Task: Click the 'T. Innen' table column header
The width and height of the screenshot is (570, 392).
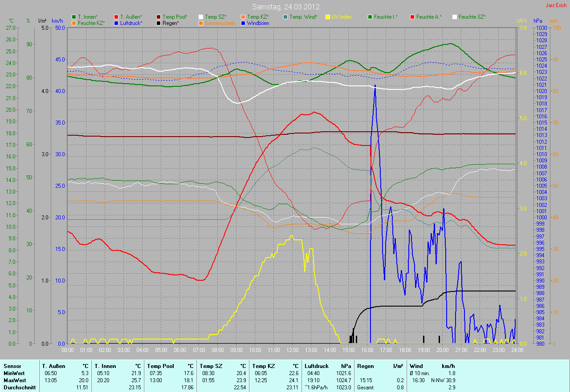Action: pyautogui.click(x=105, y=366)
